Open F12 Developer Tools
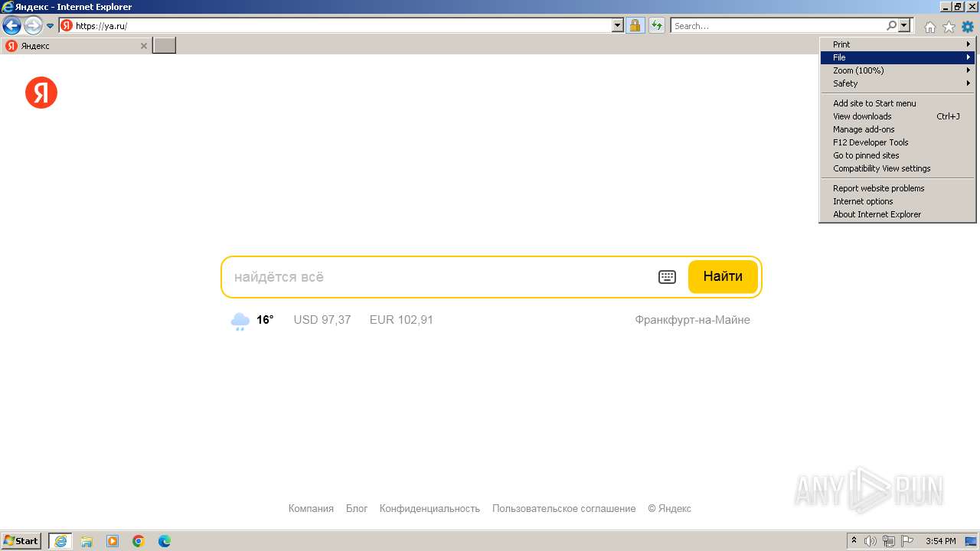Image resolution: width=980 pixels, height=551 pixels. click(x=897, y=142)
